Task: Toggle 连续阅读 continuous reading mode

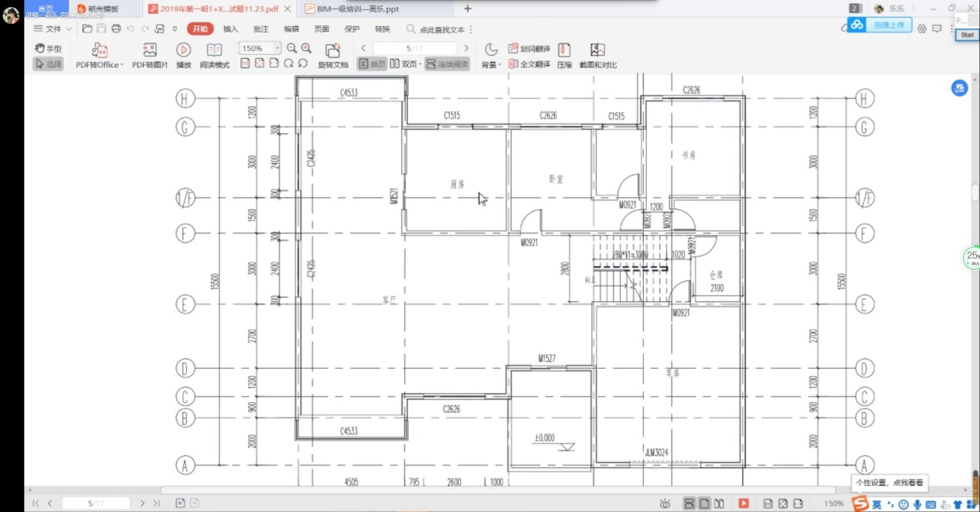Action: pyautogui.click(x=447, y=64)
